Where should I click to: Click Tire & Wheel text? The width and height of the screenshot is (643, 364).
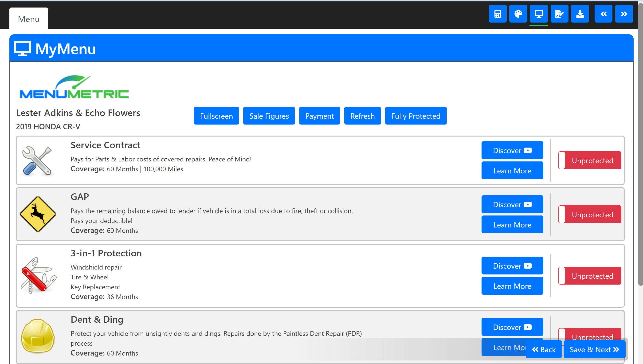coord(90,277)
